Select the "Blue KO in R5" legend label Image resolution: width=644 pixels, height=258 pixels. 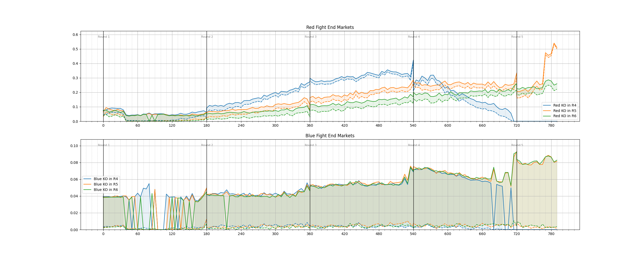click(x=106, y=184)
